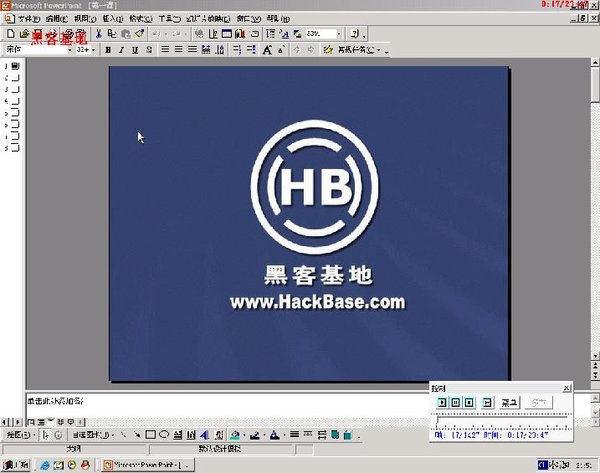Click the 菜单 button in control panel
The image size is (600, 473).
[509, 403]
